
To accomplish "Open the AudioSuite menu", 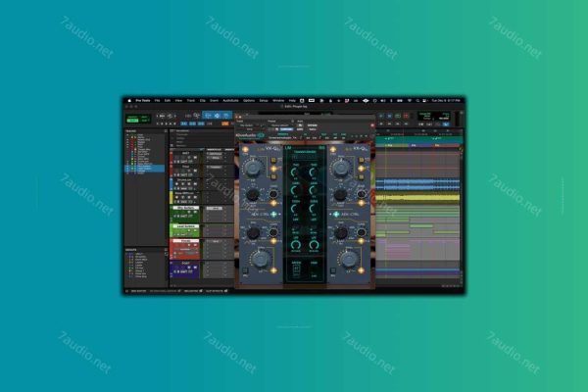I will tap(230, 101).
